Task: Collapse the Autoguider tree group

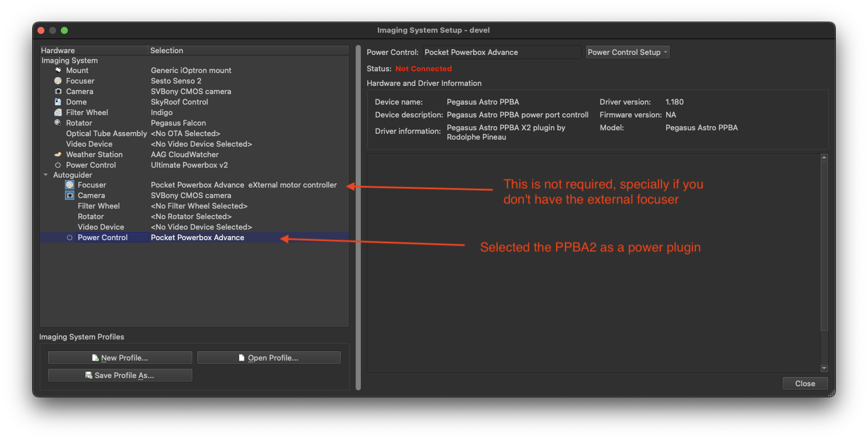Action: pyautogui.click(x=46, y=175)
